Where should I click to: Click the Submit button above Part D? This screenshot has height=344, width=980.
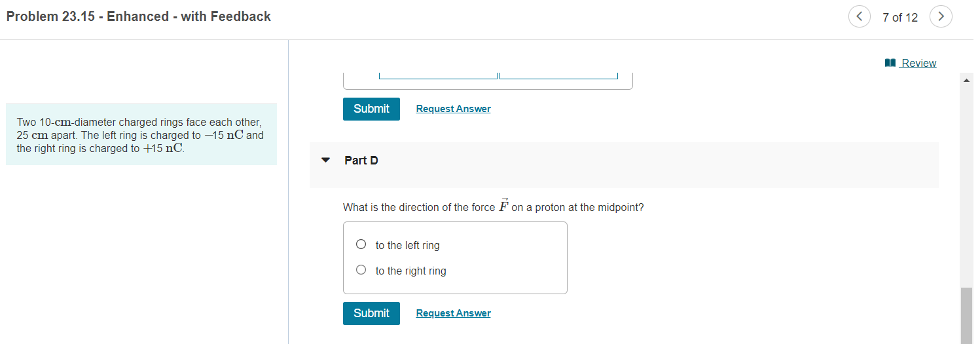pos(371,109)
